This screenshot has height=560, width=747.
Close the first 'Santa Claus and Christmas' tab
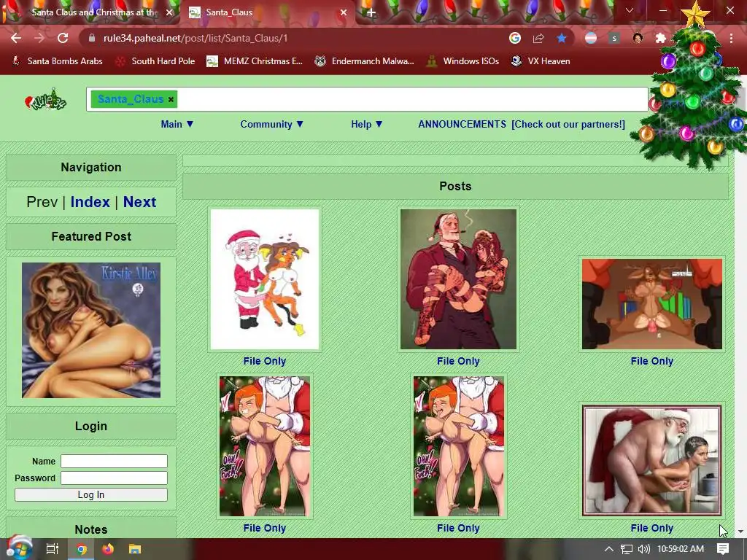(169, 12)
